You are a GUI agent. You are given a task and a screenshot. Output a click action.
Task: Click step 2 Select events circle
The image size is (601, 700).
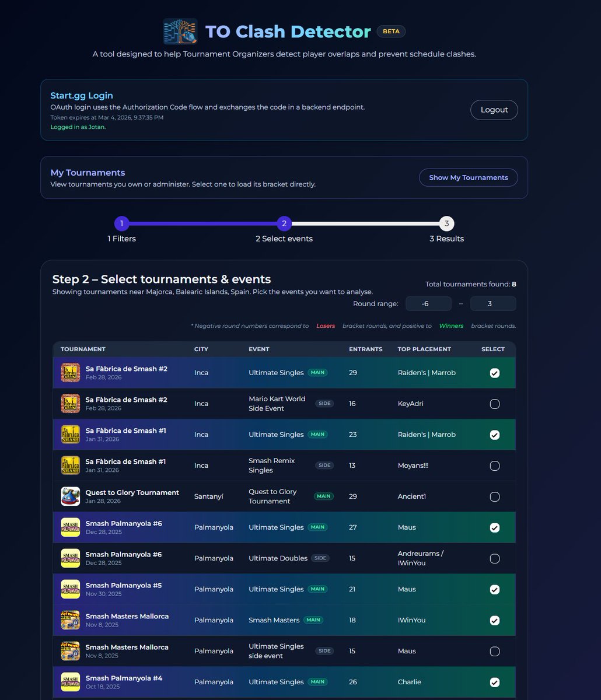[x=284, y=223]
